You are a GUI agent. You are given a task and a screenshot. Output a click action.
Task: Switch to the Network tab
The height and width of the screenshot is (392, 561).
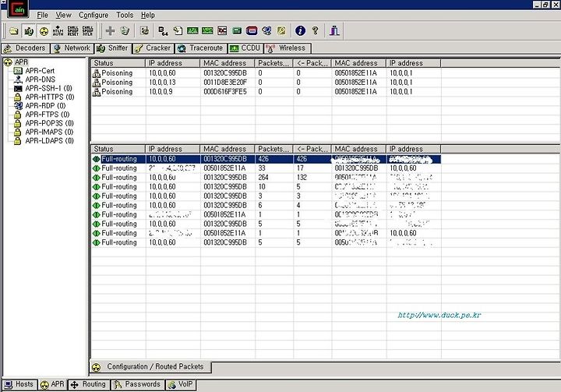point(72,48)
